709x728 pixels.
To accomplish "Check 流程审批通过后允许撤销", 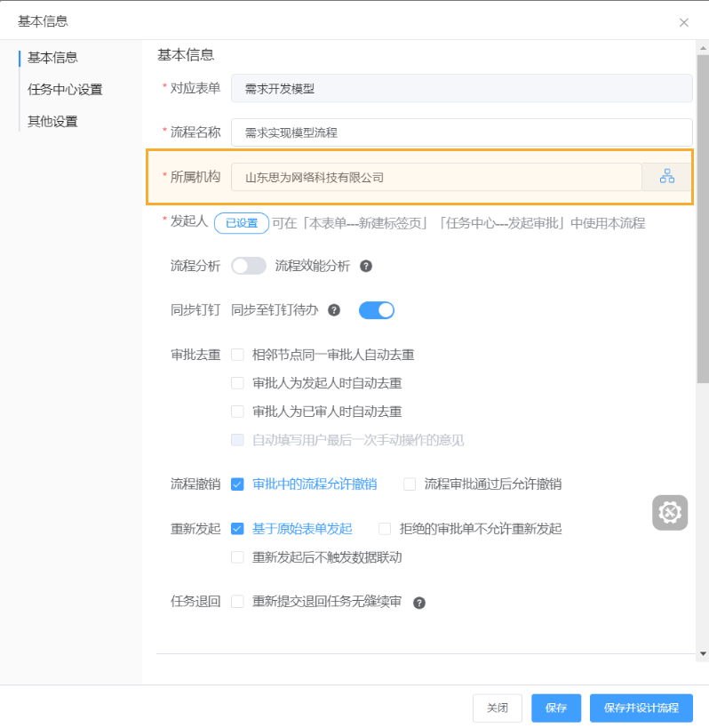I will pyautogui.click(x=410, y=484).
